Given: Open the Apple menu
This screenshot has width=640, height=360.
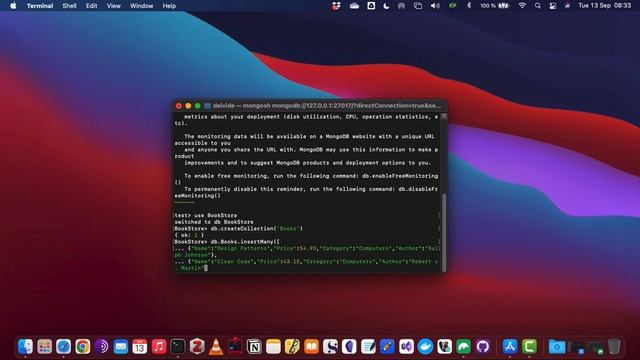Looking at the screenshot, I should pos(13,6).
